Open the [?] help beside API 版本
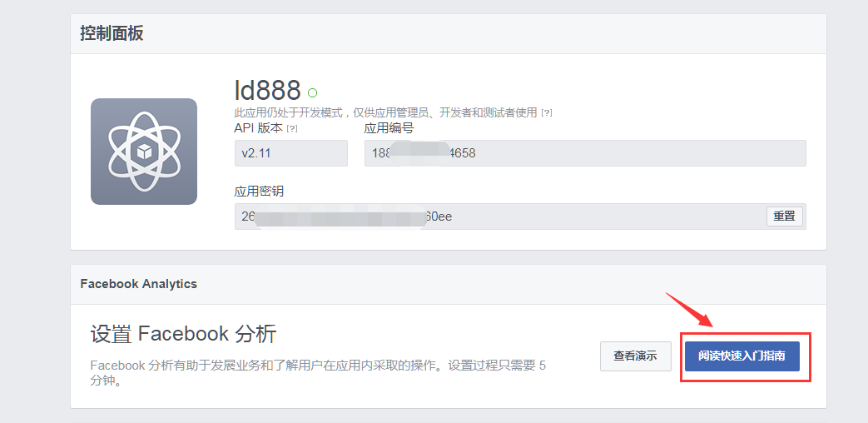The height and width of the screenshot is (423, 868). [292, 129]
